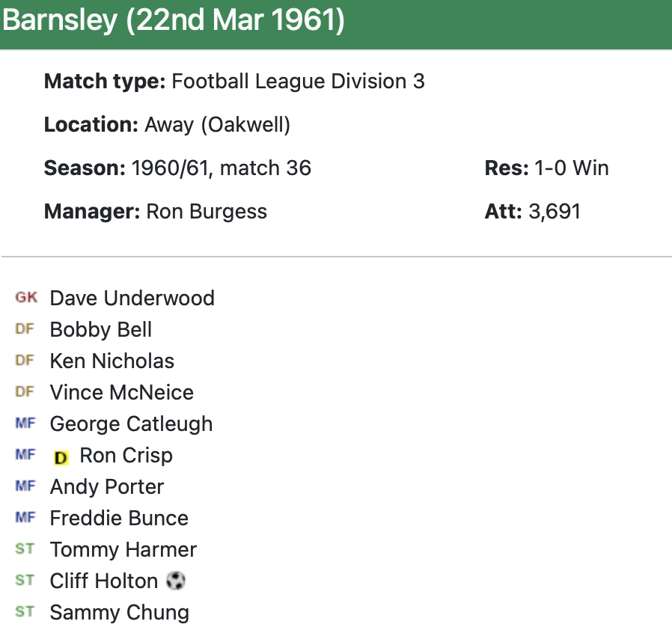This screenshot has width=672, height=639.
Task: Open Cliff Holton's player profile
Action: click(103, 581)
